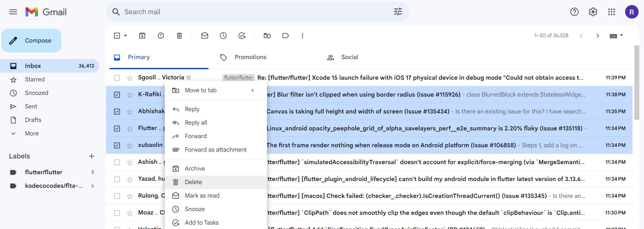Open the Settings gear icon
This screenshot has height=229, width=644.
pyautogui.click(x=593, y=12)
